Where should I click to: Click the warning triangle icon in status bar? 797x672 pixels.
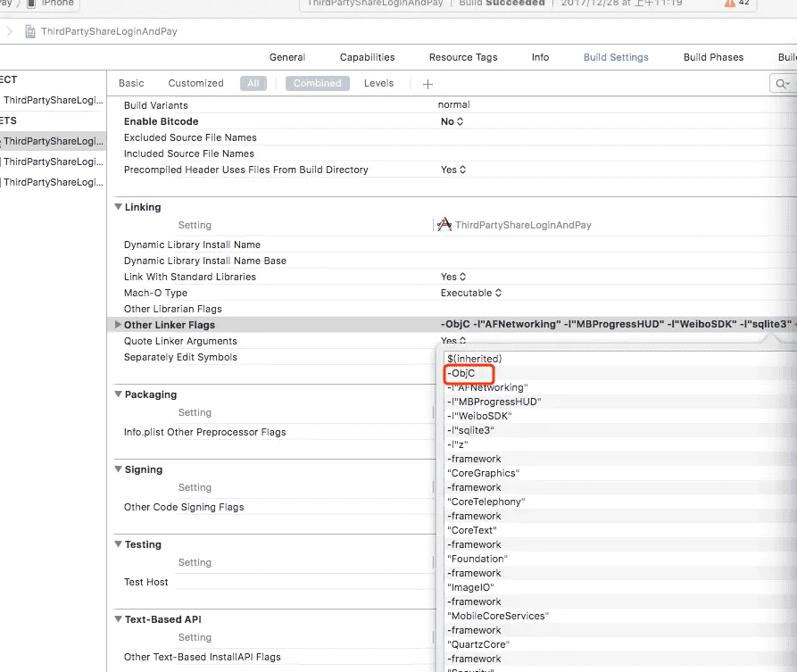click(729, 3)
